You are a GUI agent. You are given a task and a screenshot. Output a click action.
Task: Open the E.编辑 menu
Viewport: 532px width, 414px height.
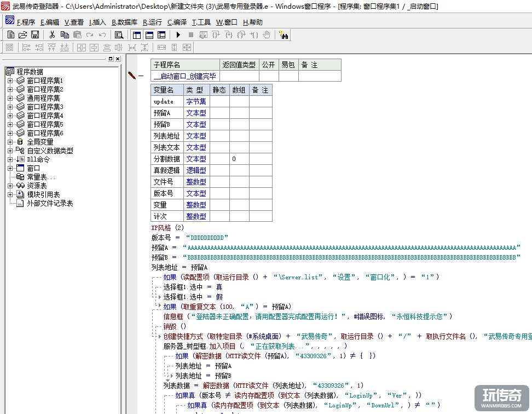pyautogui.click(x=50, y=22)
